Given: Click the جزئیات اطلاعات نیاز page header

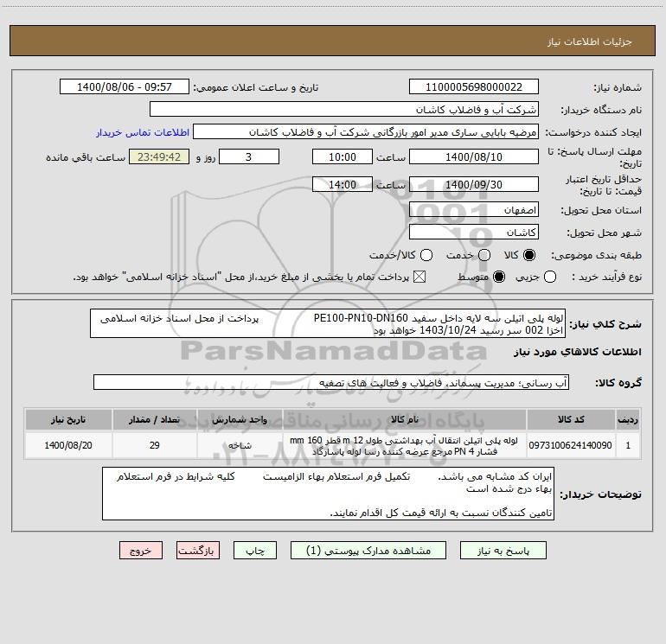Looking at the screenshot, I should 590,41.
